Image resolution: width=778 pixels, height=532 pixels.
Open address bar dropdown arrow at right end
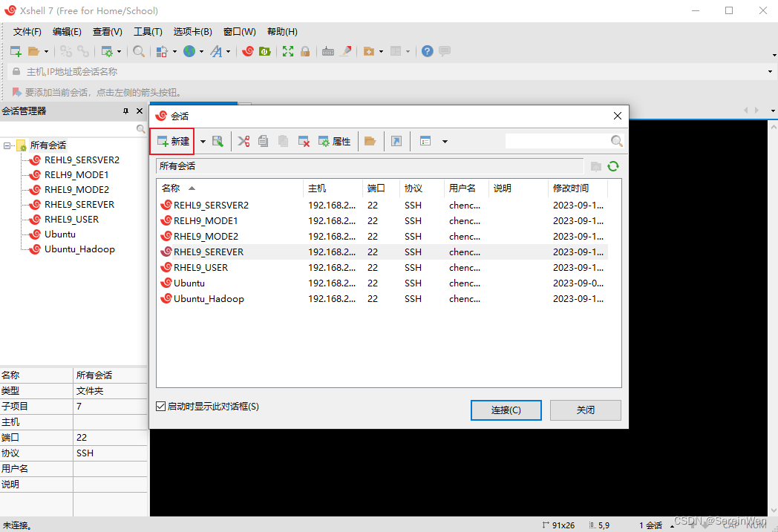tap(770, 72)
